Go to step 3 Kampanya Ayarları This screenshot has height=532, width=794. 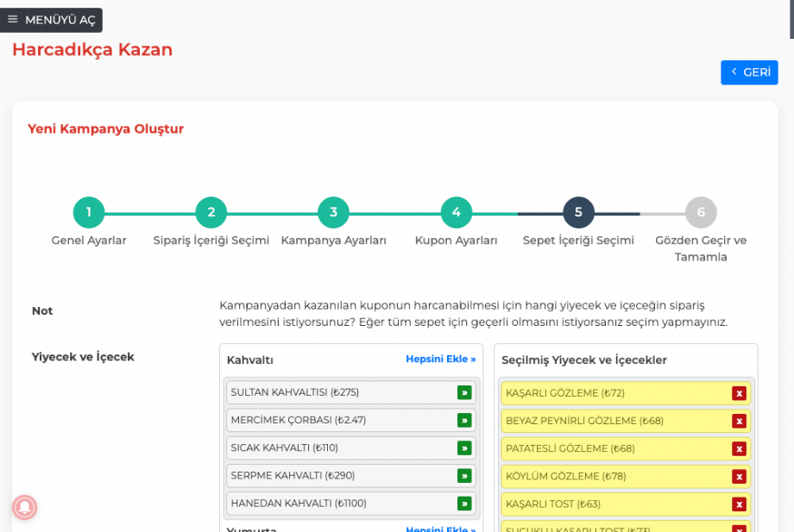pos(333,212)
